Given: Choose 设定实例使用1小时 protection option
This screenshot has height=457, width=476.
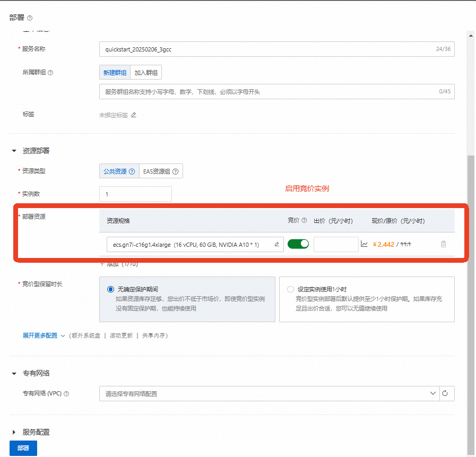Looking at the screenshot, I should pyautogui.click(x=290, y=289).
